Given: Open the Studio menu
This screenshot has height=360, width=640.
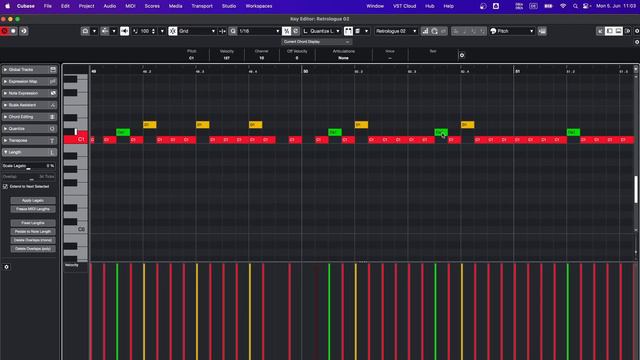Looking at the screenshot, I should click(x=229, y=6).
